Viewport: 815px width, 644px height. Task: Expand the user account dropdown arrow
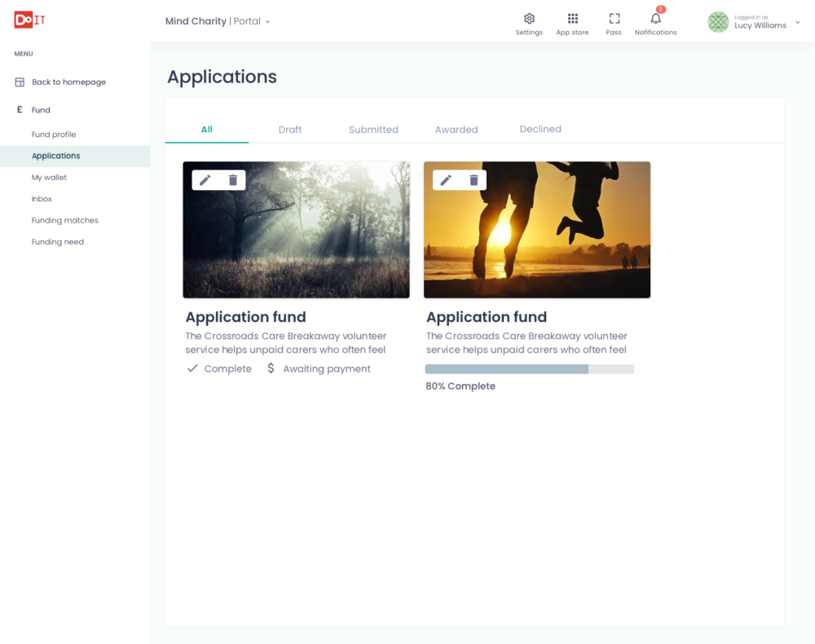coord(797,23)
